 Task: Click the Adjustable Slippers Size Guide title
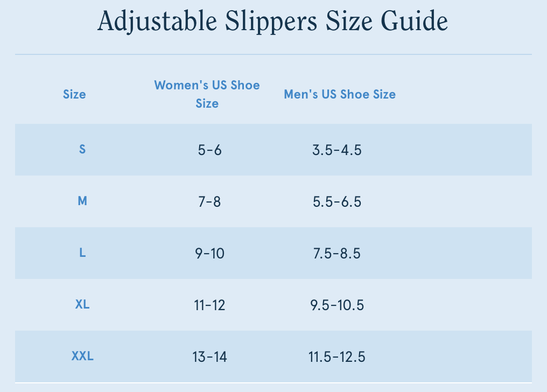(273, 22)
